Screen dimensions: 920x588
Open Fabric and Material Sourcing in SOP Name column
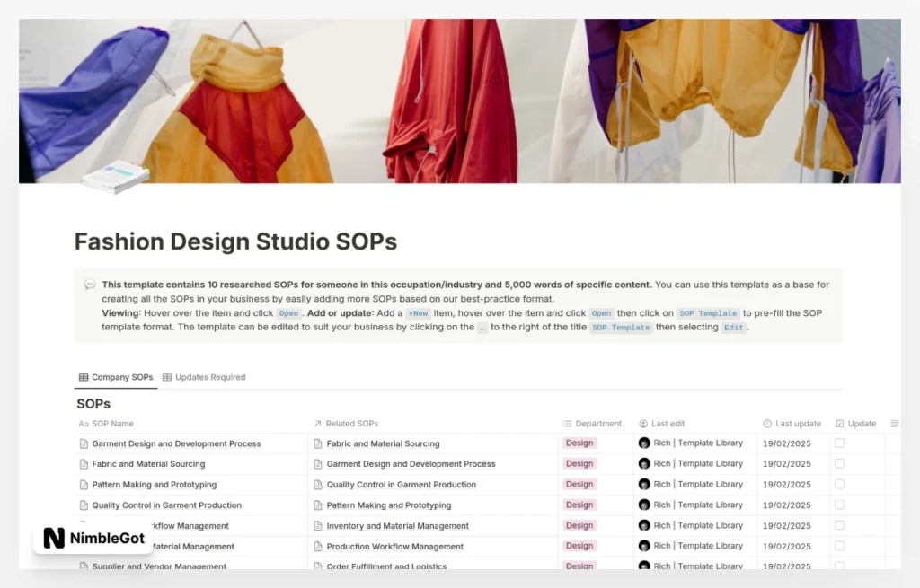(x=148, y=464)
